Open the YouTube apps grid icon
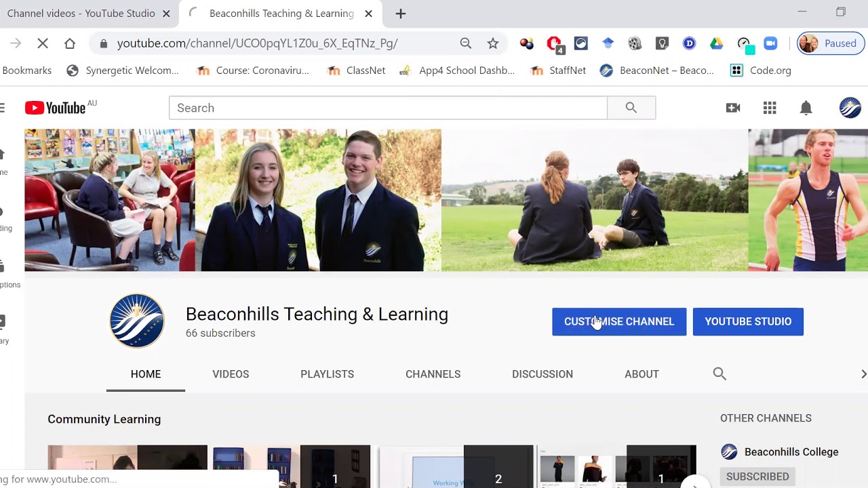Image resolution: width=868 pixels, height=488 pixels. tap(770, 108)
